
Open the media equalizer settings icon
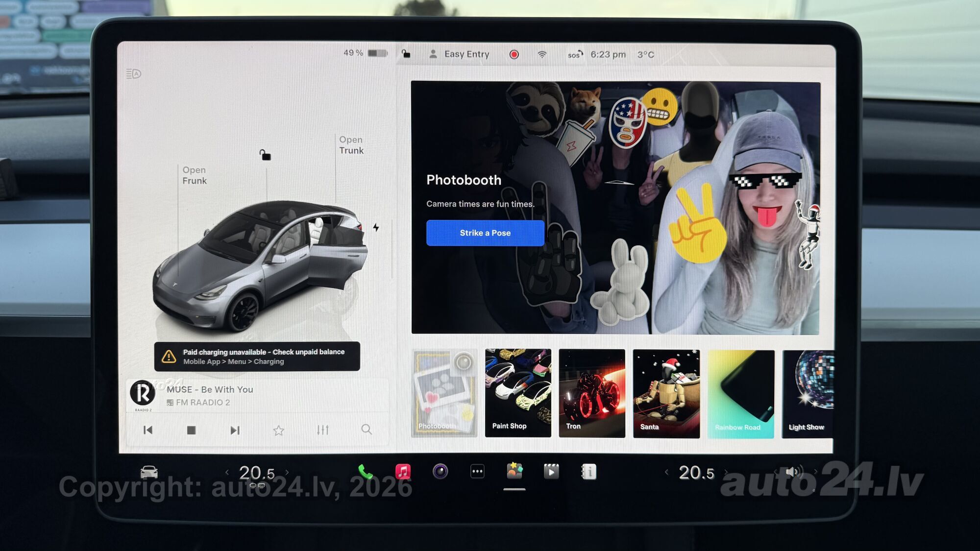(x=322, y=430)
